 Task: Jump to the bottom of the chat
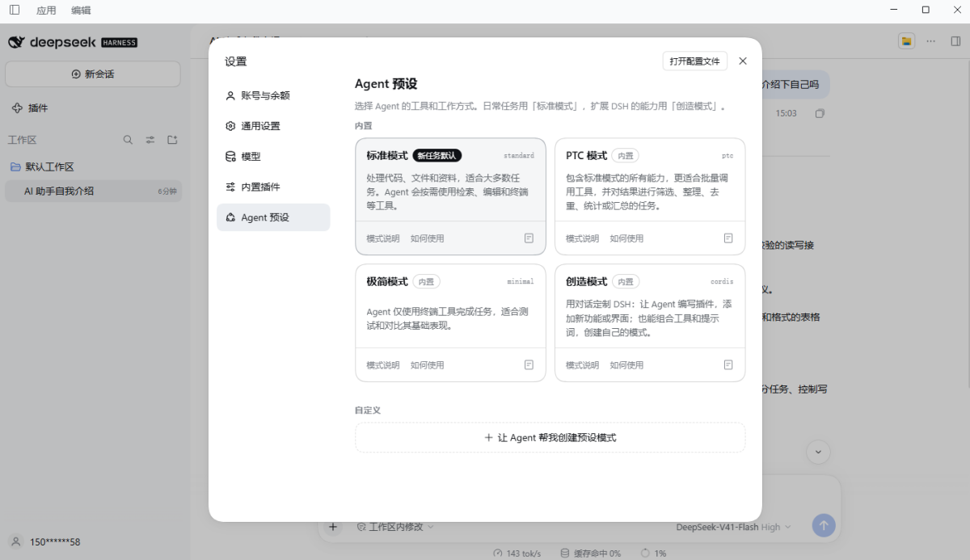(818, 452)
